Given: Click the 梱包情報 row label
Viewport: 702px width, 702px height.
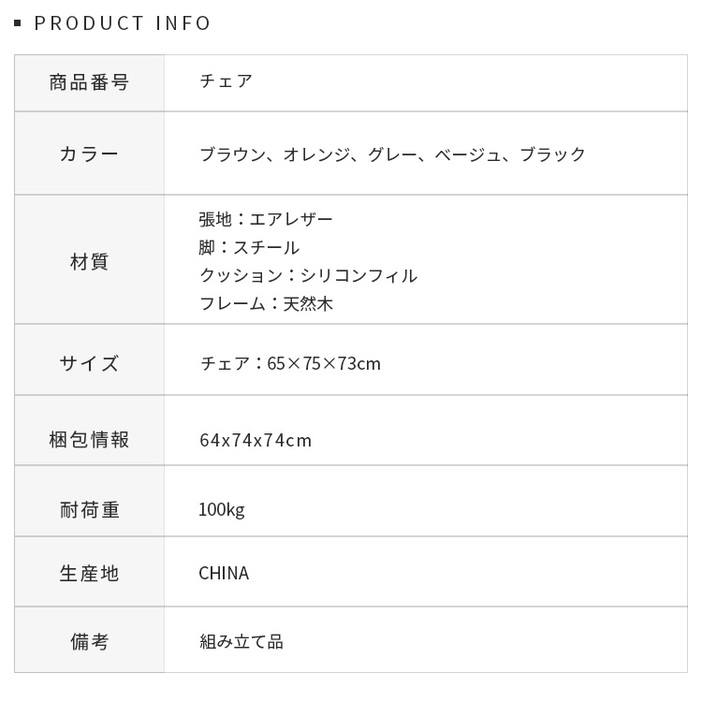Looking at the screenshot, I should point(89,440).
